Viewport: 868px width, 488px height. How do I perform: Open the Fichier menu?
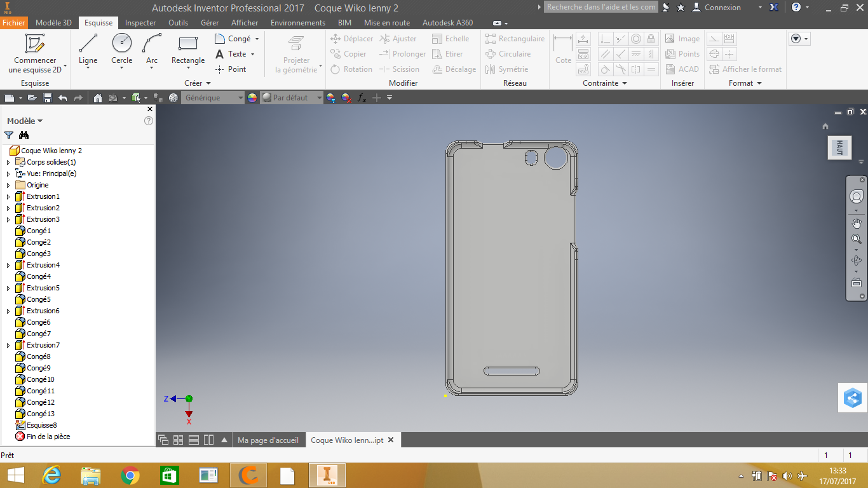pos(13,22)
